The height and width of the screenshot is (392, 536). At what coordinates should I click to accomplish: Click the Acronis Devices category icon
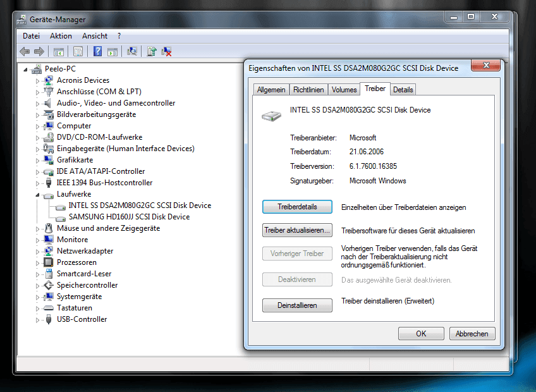pyautogui.click(x=49, y=80)
